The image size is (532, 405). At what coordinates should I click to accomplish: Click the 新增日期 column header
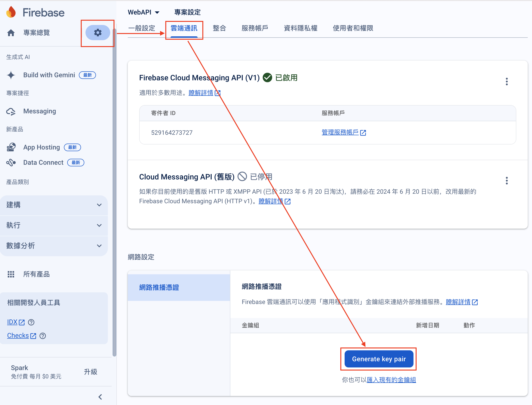coord(427,325)
